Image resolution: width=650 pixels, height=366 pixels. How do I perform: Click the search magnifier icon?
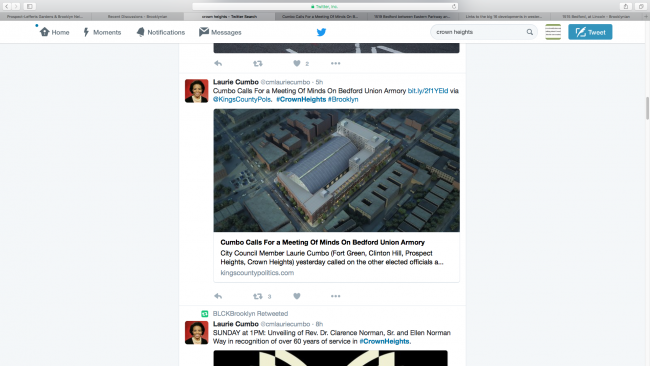tap(529, 32)
